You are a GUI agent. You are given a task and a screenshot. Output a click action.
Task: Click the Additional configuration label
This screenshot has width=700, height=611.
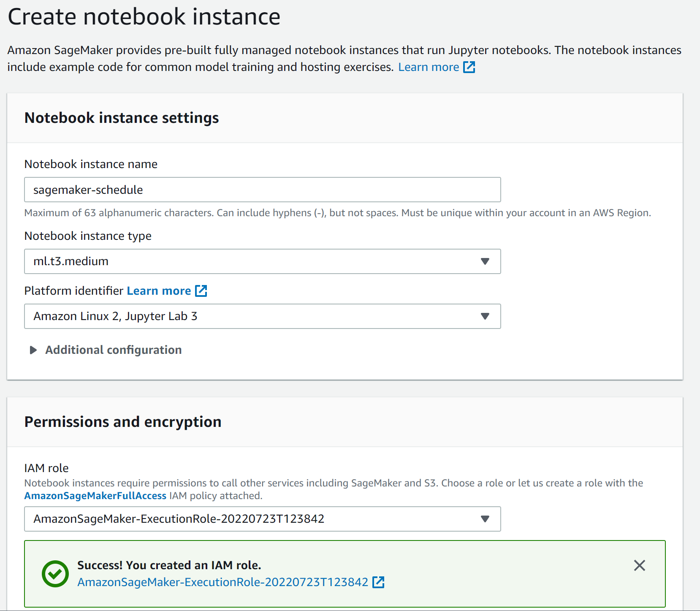(x=114, y=350)
